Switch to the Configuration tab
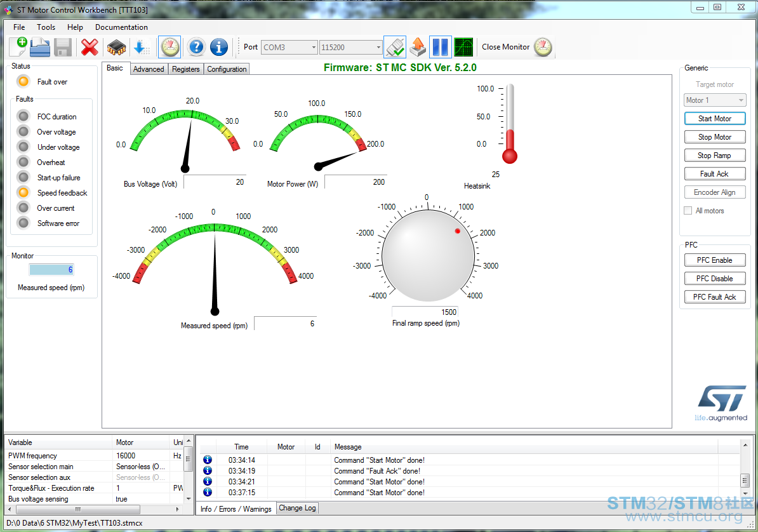The width and height of the screenshot is (758, 532). click(x=227, y=69)
